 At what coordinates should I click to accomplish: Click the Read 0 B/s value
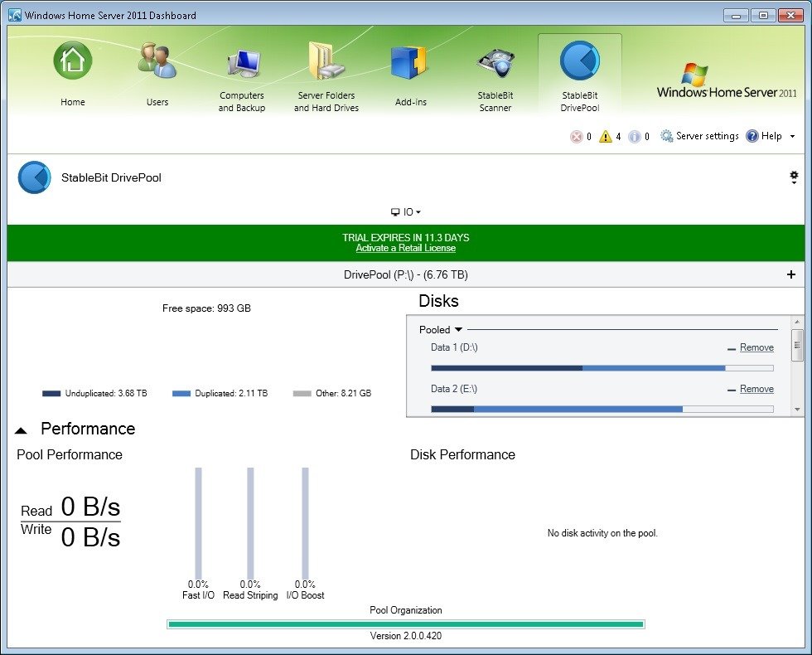point(90,507)
